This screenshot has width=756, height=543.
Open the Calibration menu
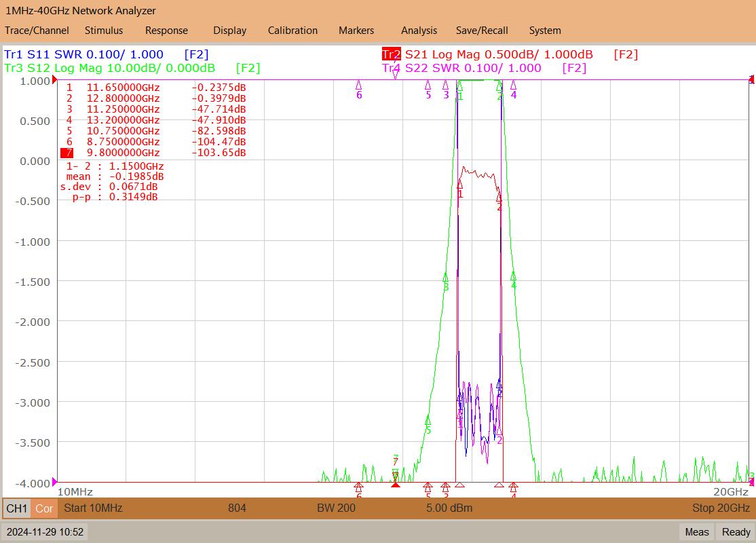(292, 31)
